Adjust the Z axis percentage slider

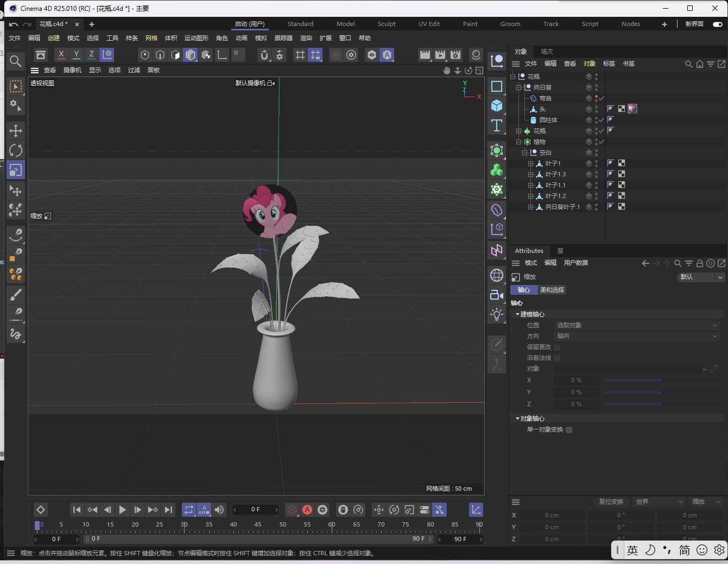tap(661, 404)
